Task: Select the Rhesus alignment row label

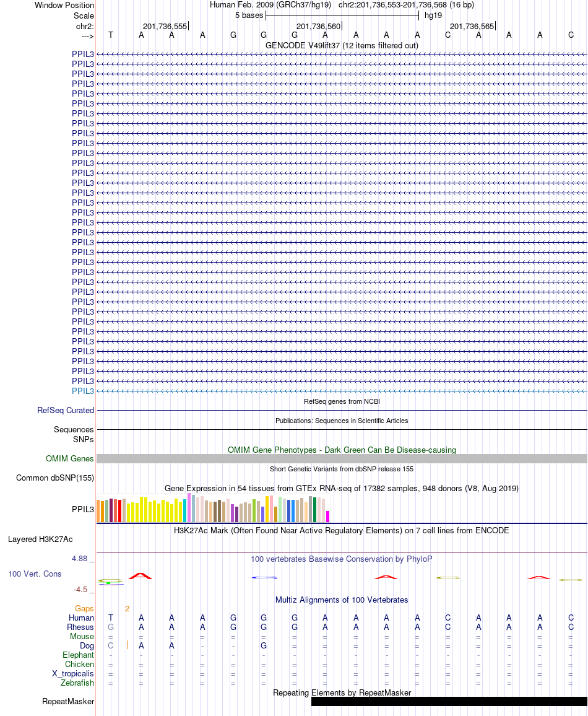Action: (80, 627)
